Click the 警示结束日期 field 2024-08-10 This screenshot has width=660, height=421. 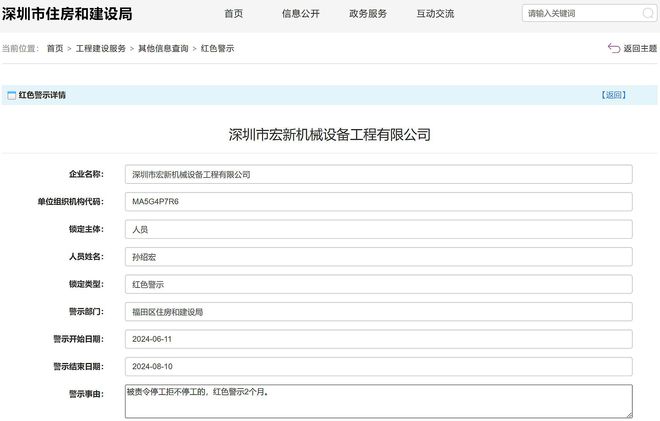378,366
